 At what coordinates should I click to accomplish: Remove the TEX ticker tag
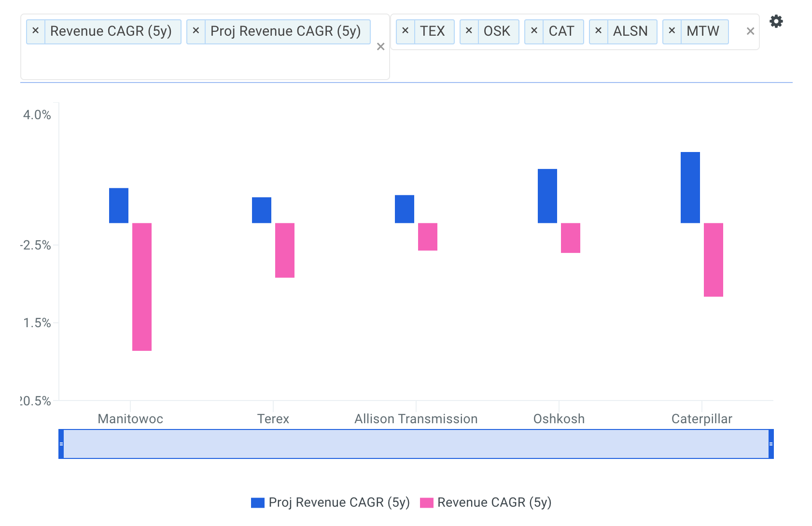pos(405,31)
